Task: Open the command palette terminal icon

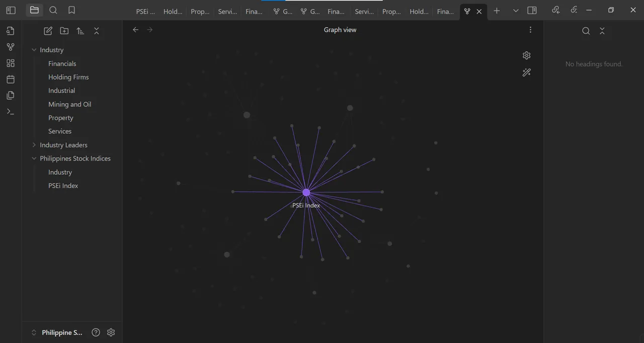Action: [11, 111]
